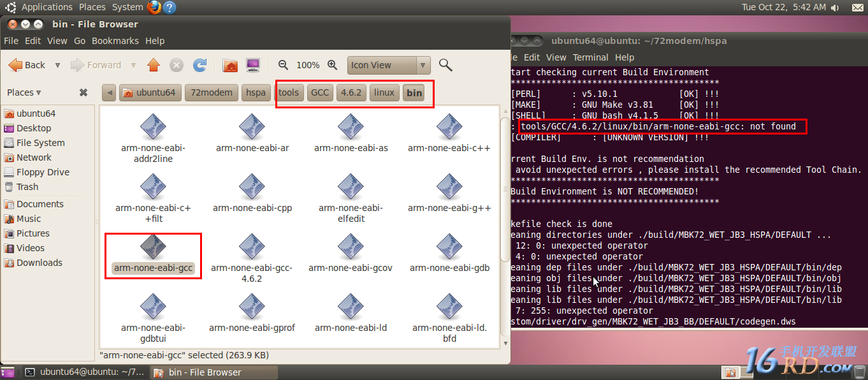
Task: Jump to ubuntu64 path button
Action: (x=150, y=92)
